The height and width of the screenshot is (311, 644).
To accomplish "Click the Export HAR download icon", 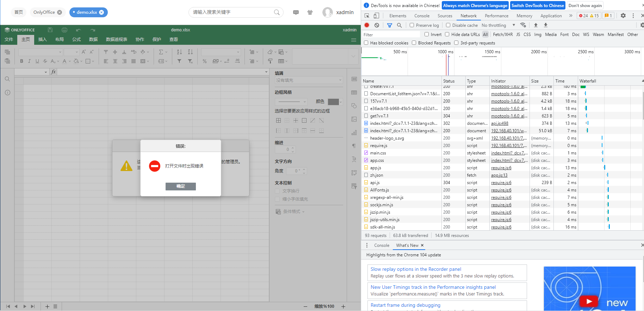I will coord(545,25).
